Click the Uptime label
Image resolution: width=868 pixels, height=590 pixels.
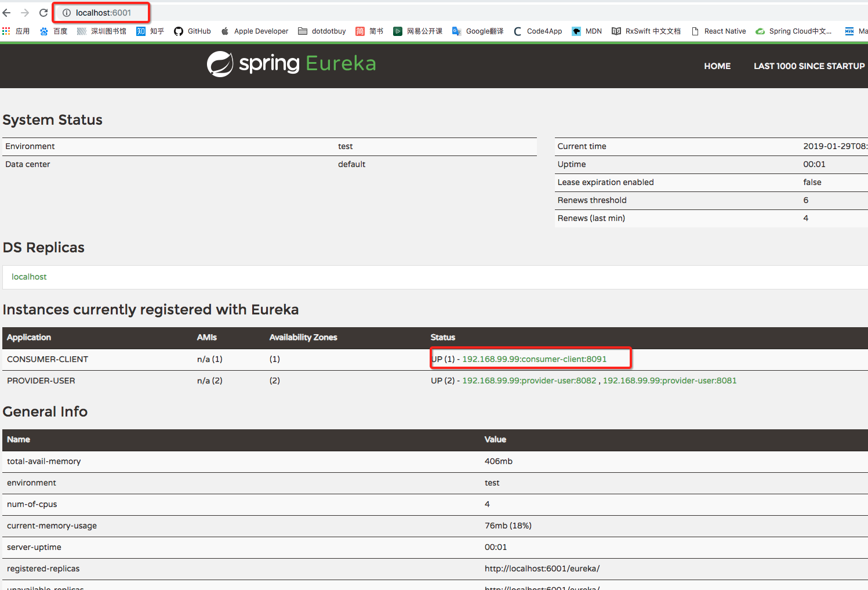tap(572, 164)
